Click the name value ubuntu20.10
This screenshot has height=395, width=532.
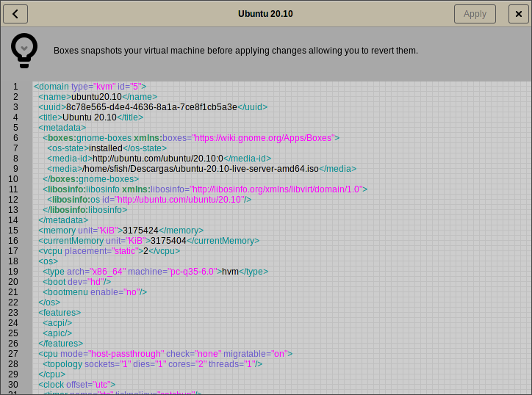(x=96, y=97)
